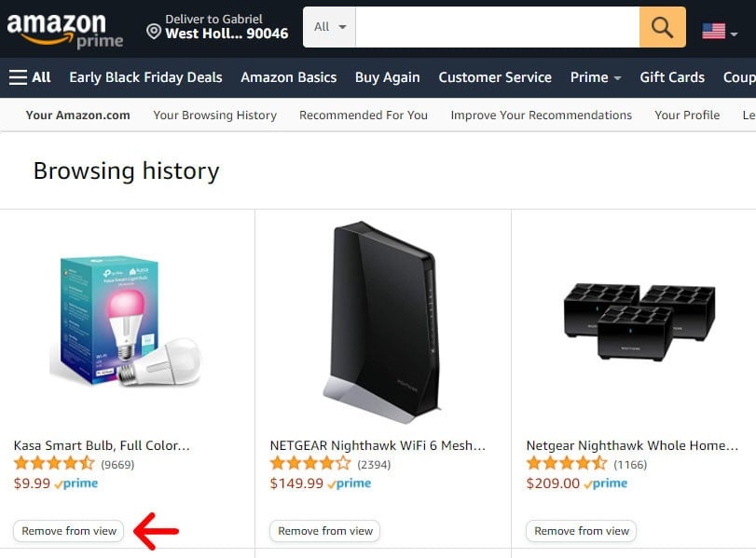The image size is (756, 558).
Task: Click the prime badge next to $9.99
Action: 76,483
